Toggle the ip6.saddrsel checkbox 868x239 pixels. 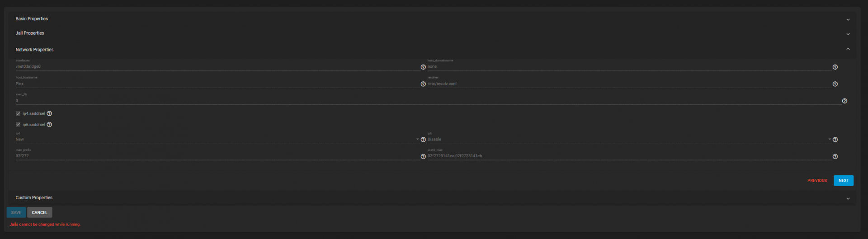click(18, 125)
